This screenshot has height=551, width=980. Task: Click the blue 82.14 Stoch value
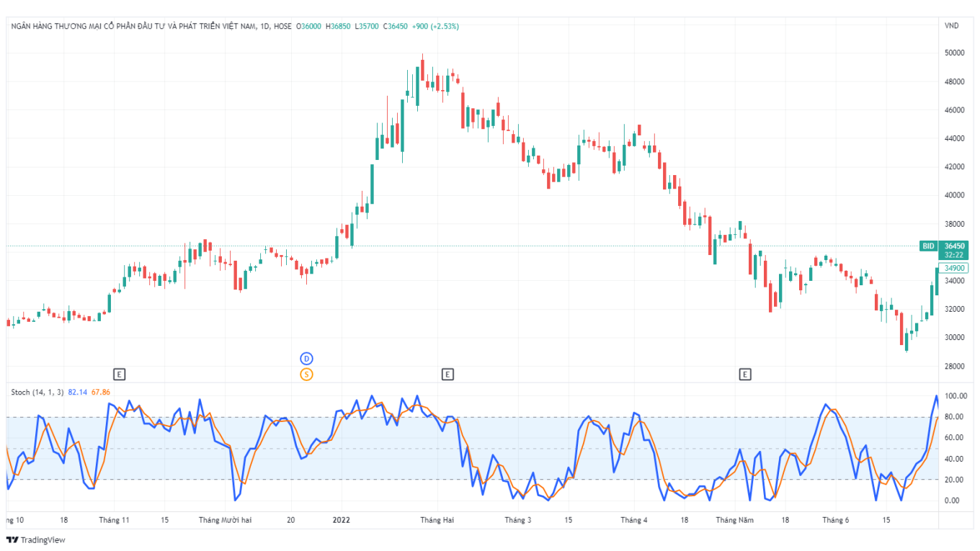click(78, 392)
